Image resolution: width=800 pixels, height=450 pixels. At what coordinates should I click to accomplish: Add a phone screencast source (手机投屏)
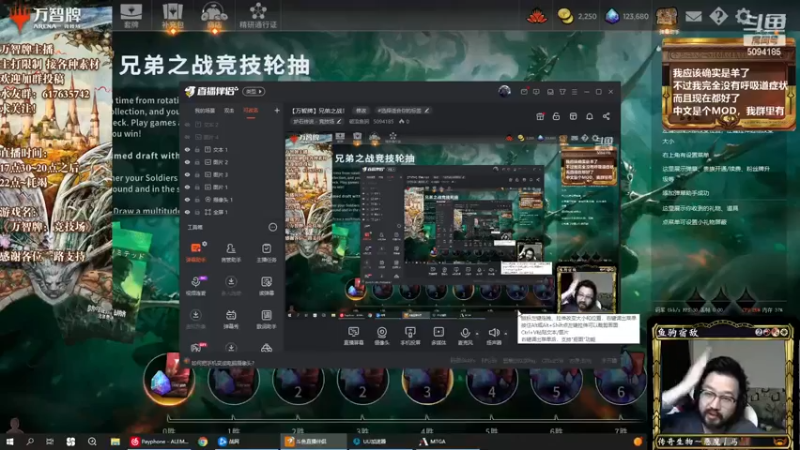click(x=410, y=336)
